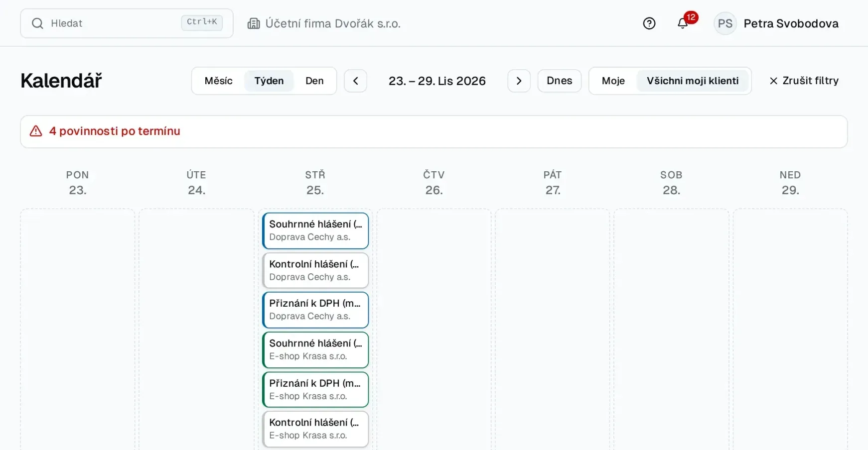Open the 4 povinnosti po termínu alert
This screenshot has width=868, height=450.
click(434, 131)
